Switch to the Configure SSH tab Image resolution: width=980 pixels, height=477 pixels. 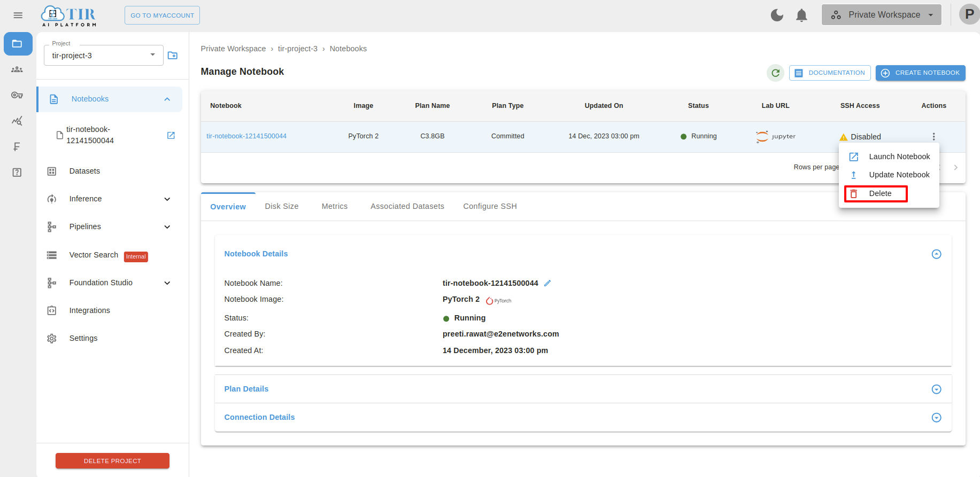[490, 206]
